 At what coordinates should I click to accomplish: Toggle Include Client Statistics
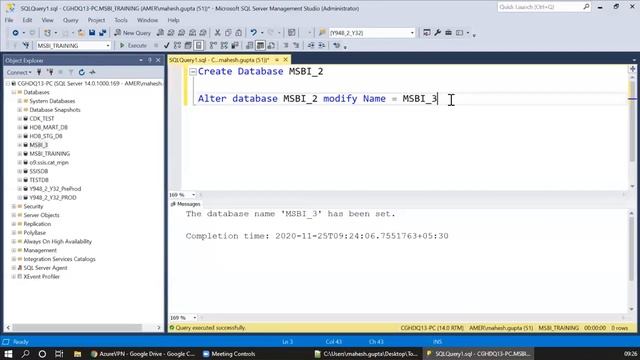[x=235, y=45]
